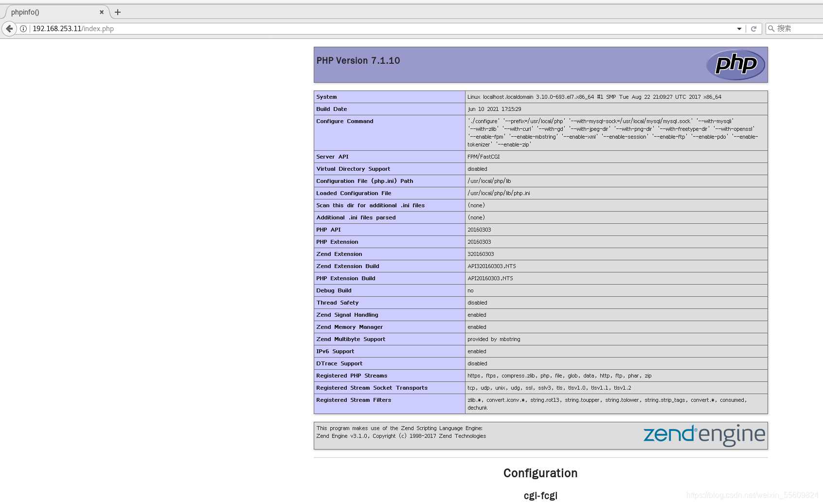
Task: Open the site information icon in address bar
Action: pyautogui.click(x=23, y=29)
